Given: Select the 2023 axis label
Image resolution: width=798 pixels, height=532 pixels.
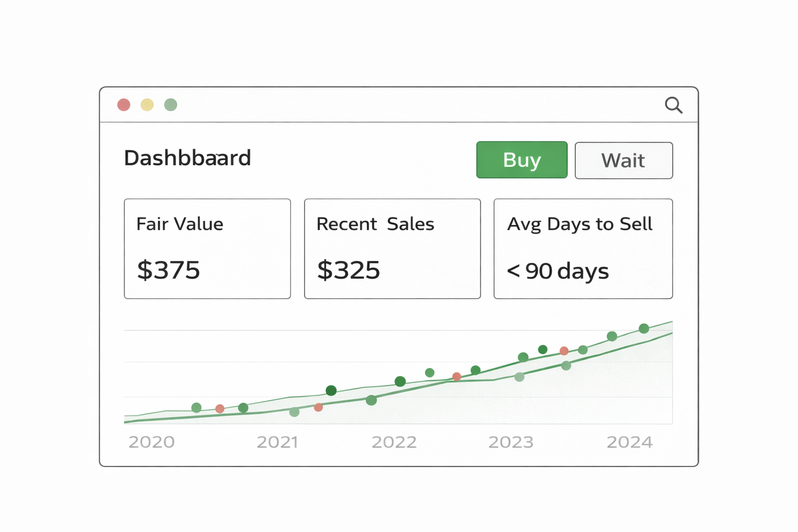Looking at the screenshot, I should tap(511, 442).
